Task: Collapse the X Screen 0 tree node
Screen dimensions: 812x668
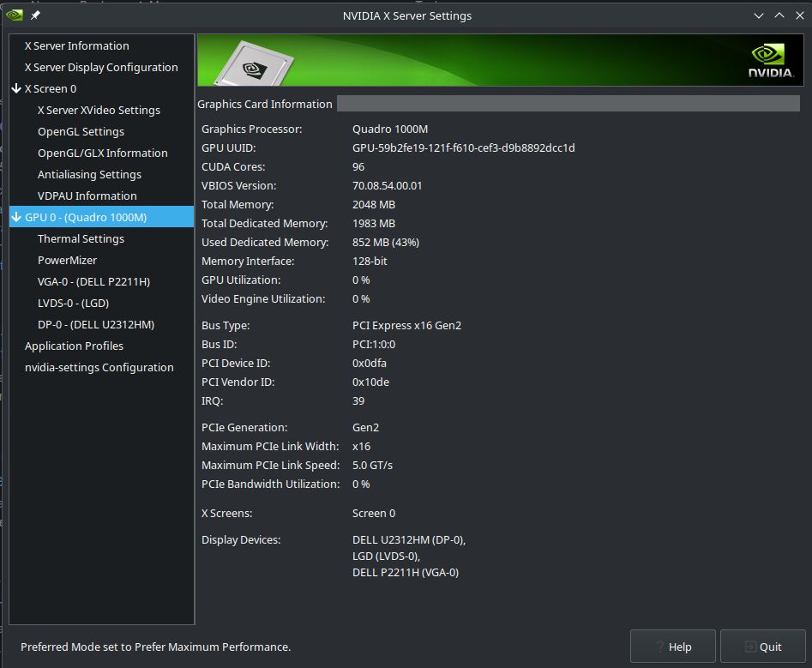Action: coord(16,88)
